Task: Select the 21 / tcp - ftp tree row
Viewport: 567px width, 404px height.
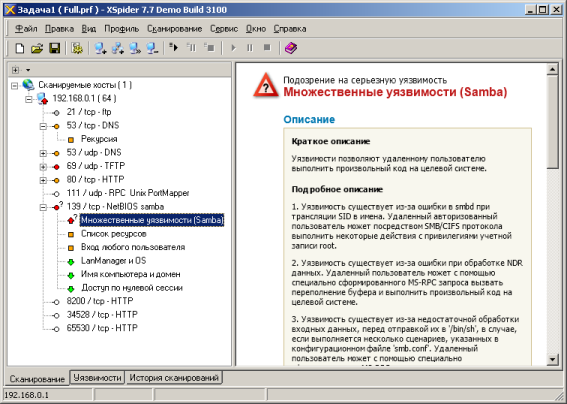Action: (x=89, y=112)
